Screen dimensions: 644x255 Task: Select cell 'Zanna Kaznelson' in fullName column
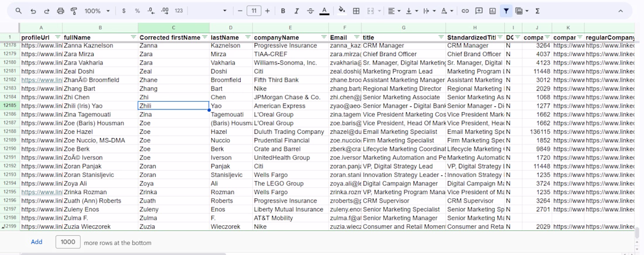pos(100,45)
